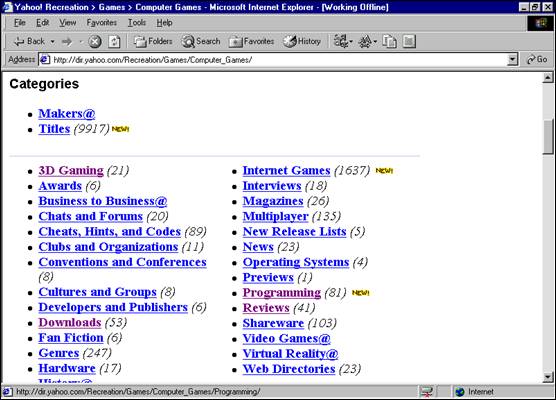Open the Video Games@ link
Image resolution: width=556 pixels, height=400 pixels.
pos(287,338)
